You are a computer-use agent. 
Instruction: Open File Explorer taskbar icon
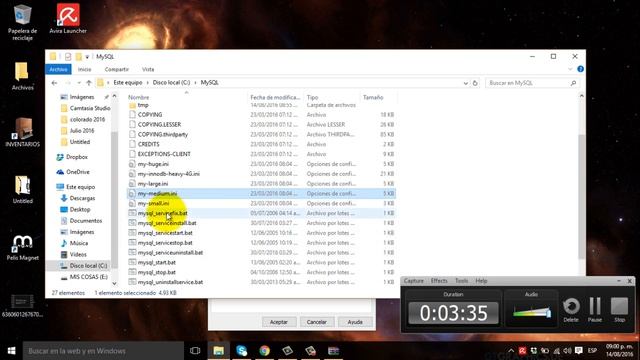tap(218, 351)
